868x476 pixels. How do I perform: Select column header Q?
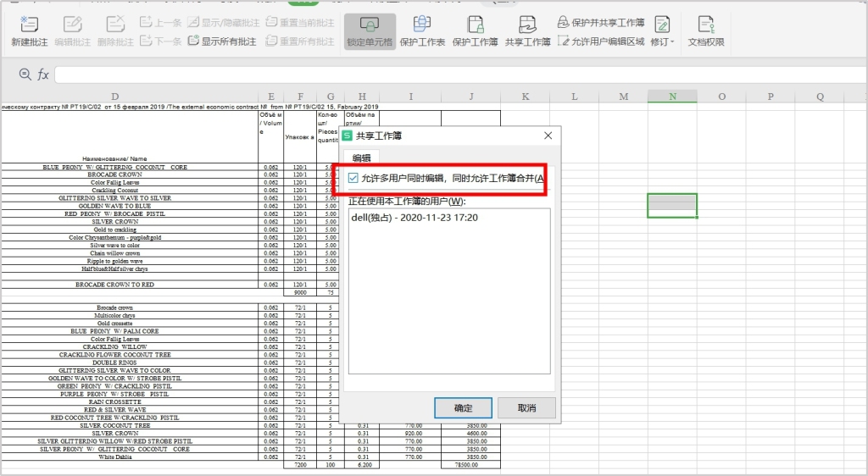coord(820,97)
